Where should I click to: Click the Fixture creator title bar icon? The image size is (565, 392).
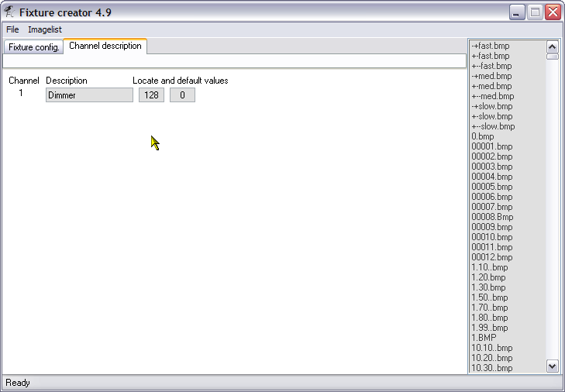coord(9,12)
